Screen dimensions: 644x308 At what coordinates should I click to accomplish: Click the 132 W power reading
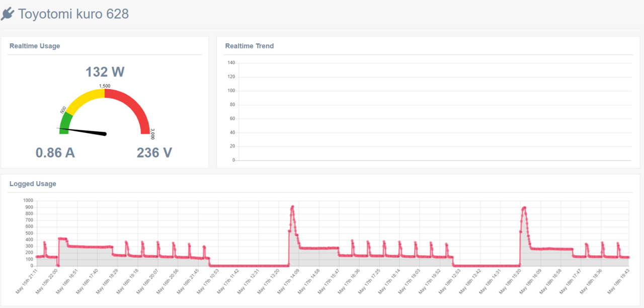pyautogui.click(x=105, y=72)
